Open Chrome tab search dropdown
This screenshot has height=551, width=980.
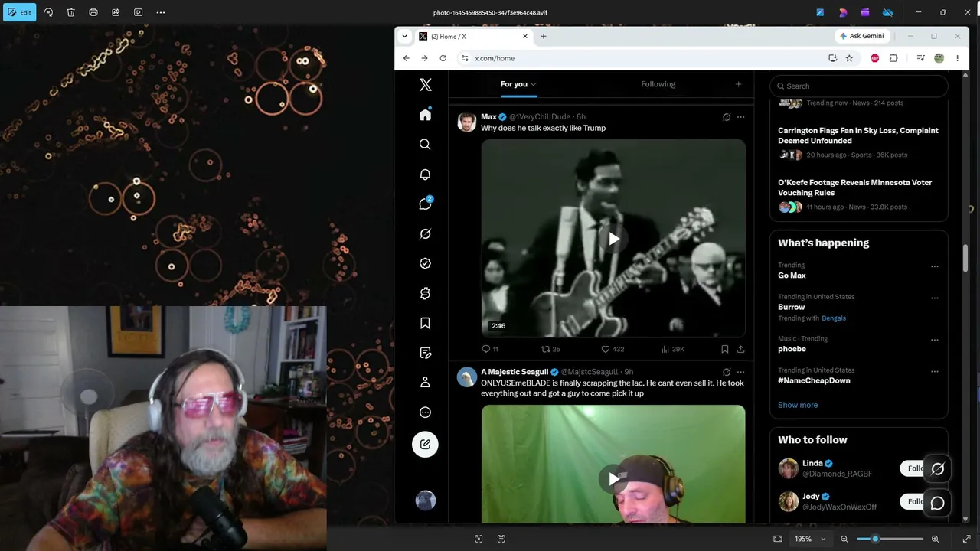(403, 36)
